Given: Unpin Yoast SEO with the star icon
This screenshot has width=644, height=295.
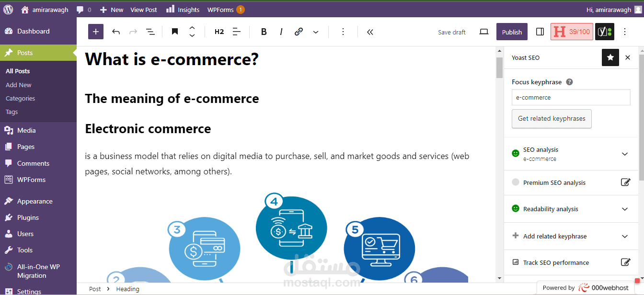Looking at the screenshot, I should [x=610, y=57].
